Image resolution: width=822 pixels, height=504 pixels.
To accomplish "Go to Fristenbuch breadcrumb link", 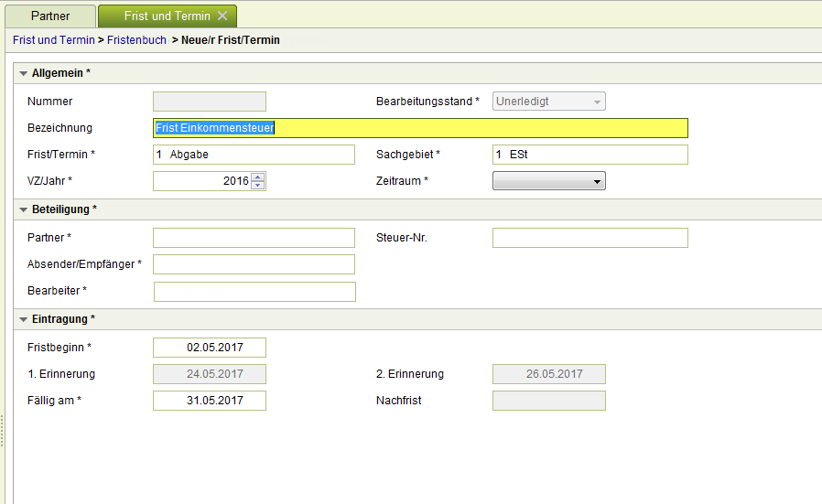I will coord(136,40).
